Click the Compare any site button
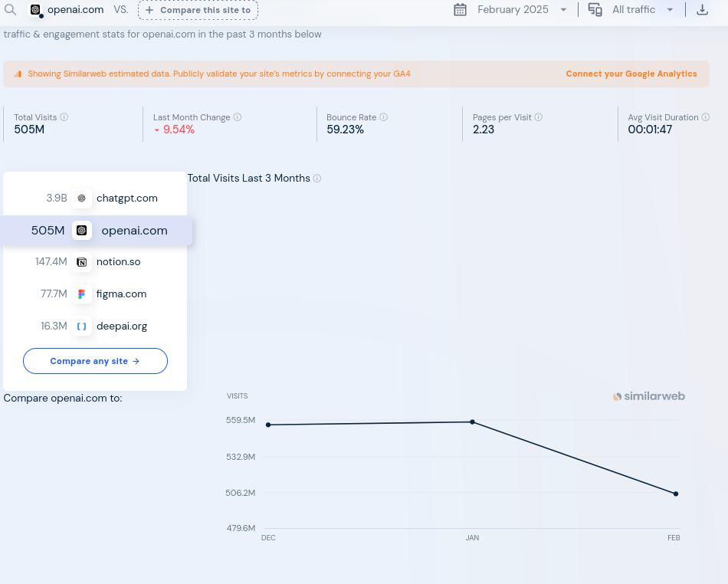The width and height of the screenshot is (728, 584). [x=95, y=361]
